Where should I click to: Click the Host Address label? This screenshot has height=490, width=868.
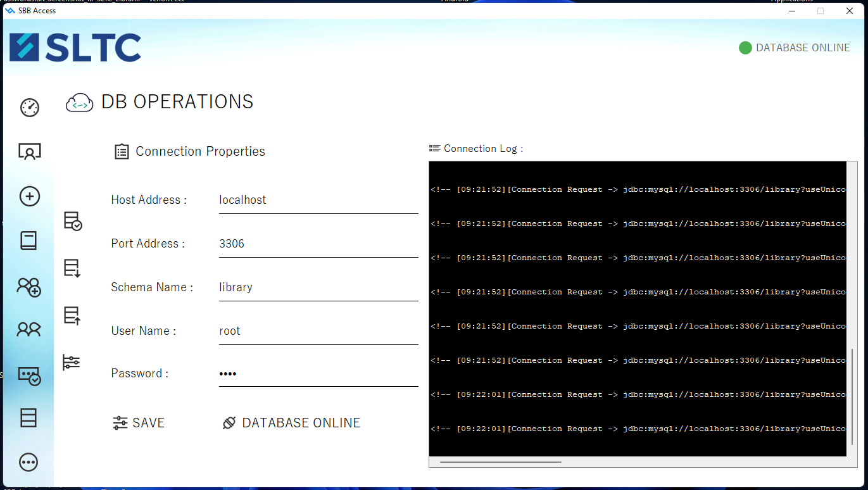149,200
